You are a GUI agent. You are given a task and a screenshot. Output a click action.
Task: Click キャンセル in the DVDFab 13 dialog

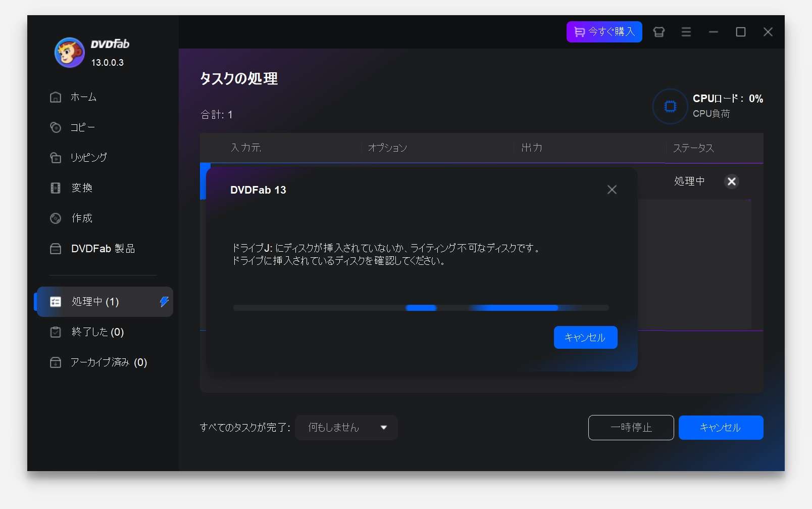586,338
